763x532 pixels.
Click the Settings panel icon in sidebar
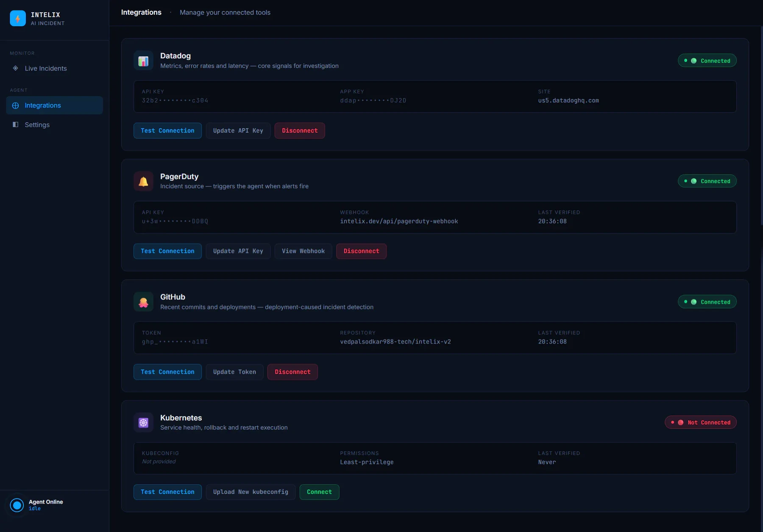pyautogui.click(x=16, y=125)
